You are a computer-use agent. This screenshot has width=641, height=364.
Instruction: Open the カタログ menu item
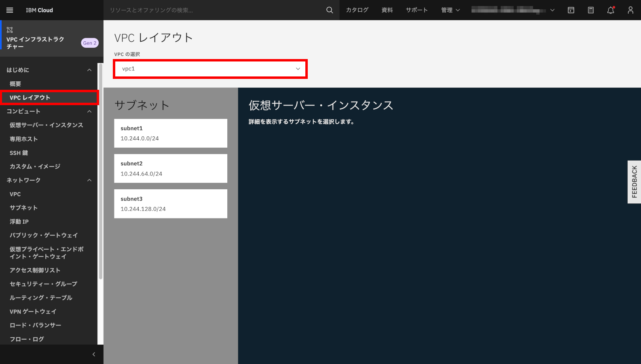[x=357, y=10]
